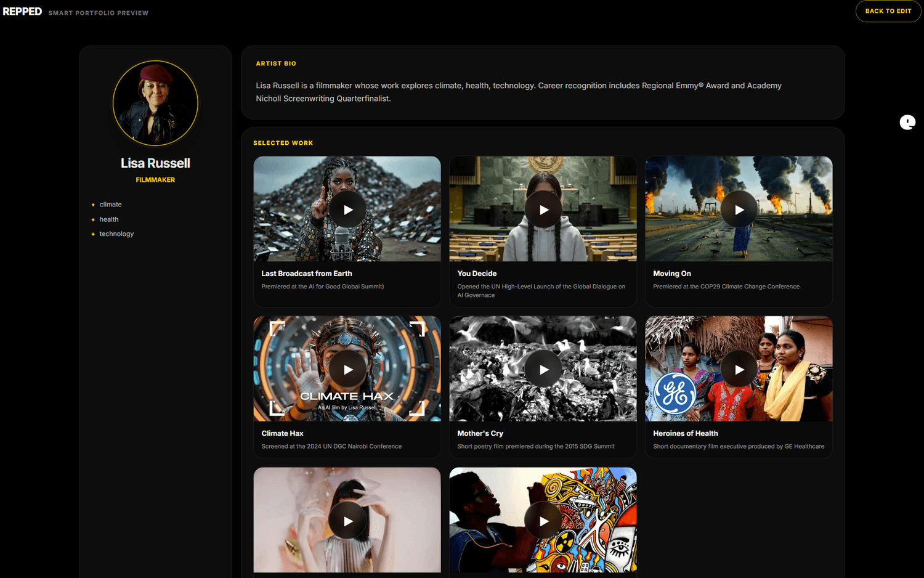Screen dimensions: 924x578
Task: Select the Climate Hax title
Action: 282,434
